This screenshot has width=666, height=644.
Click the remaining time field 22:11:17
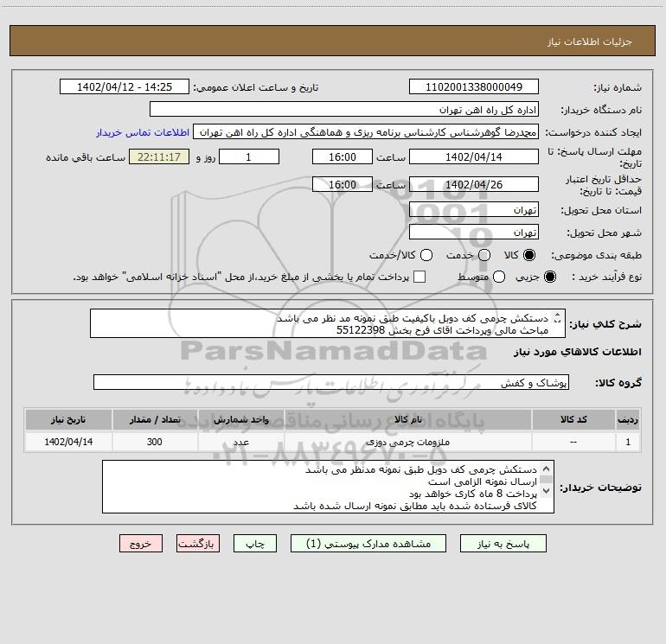coord(159,156)
